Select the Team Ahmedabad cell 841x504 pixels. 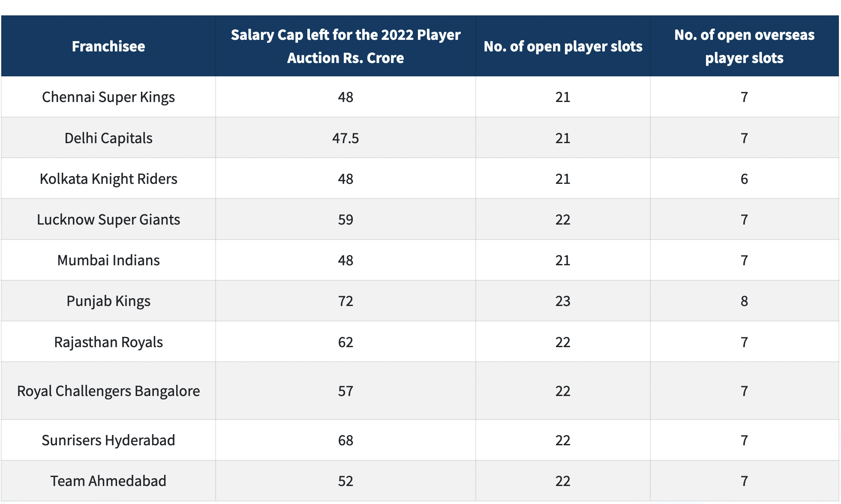108,481
